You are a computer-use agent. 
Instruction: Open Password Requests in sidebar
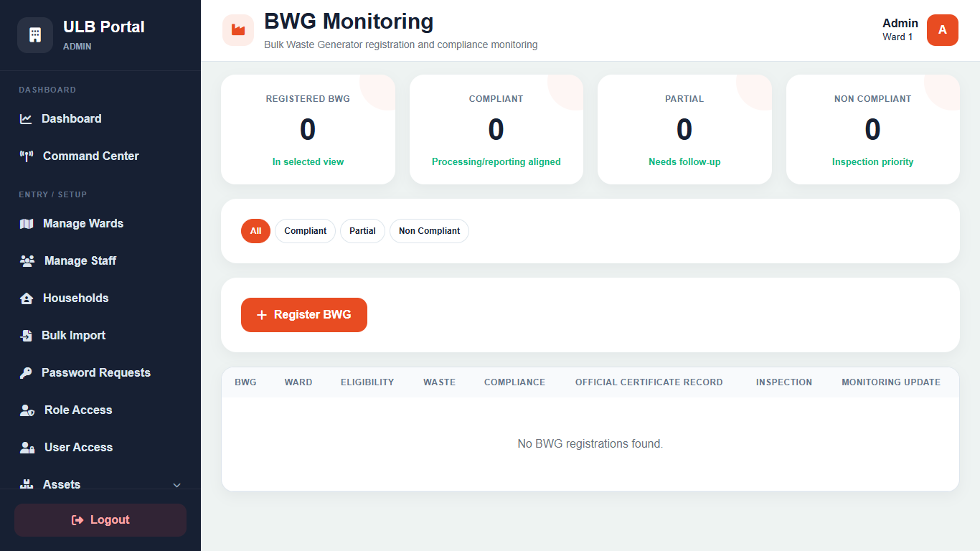100,373
